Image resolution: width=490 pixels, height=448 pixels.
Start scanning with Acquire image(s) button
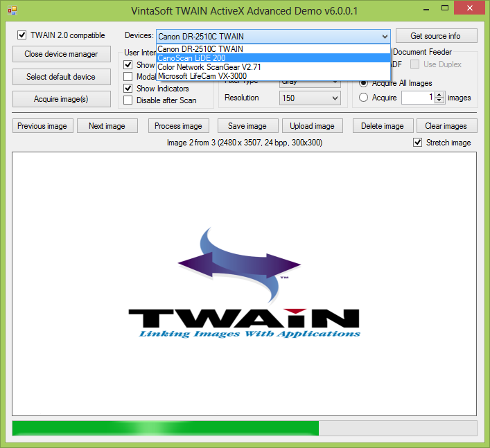pos(61,99)
